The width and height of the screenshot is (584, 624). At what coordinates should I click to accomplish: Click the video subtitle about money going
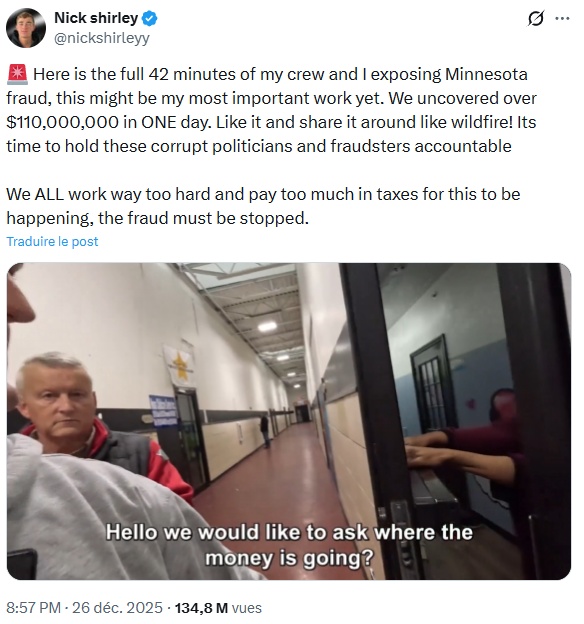289,545
